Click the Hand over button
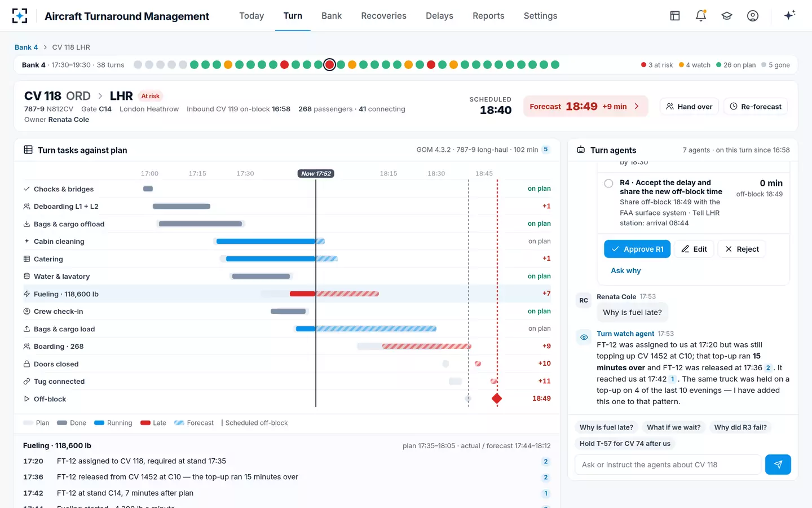 689,106
